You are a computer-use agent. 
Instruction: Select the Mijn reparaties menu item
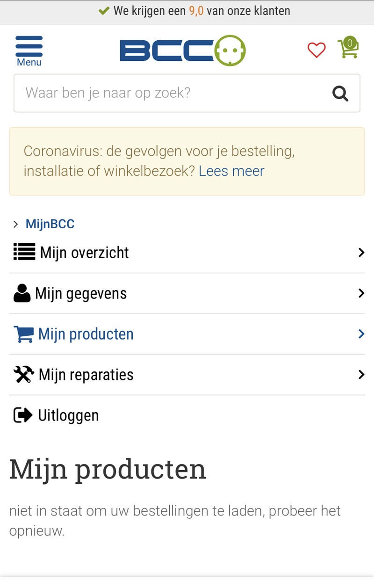point(86,375)
